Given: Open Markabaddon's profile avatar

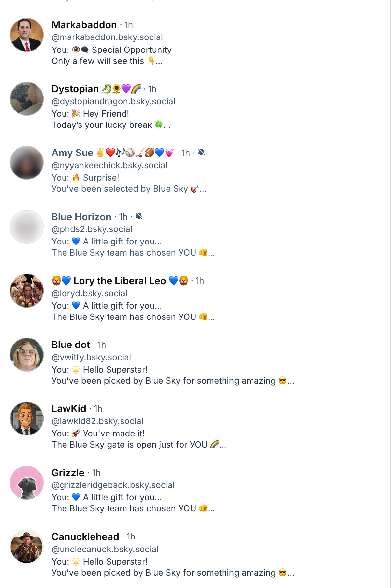Looking at the screenshot, I should tap(27, 35).
